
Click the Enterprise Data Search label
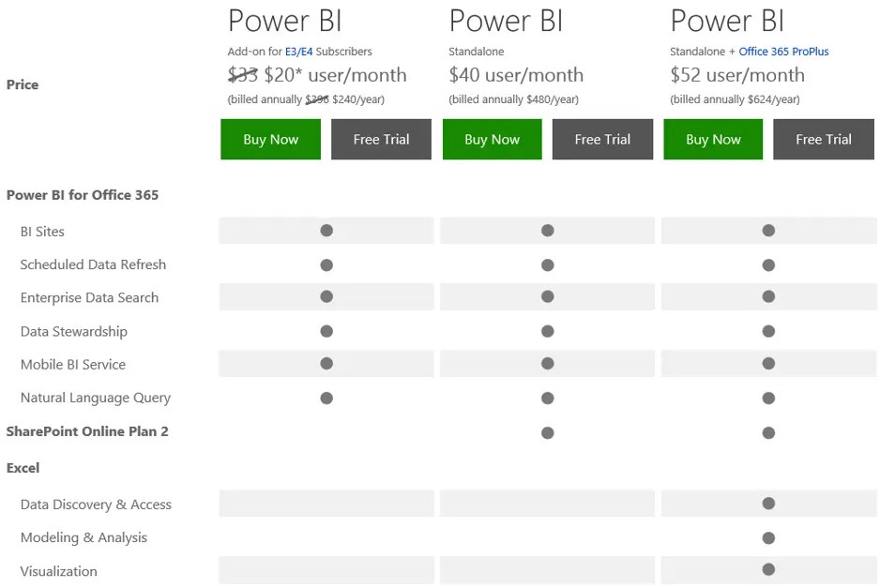click(89, 298)
